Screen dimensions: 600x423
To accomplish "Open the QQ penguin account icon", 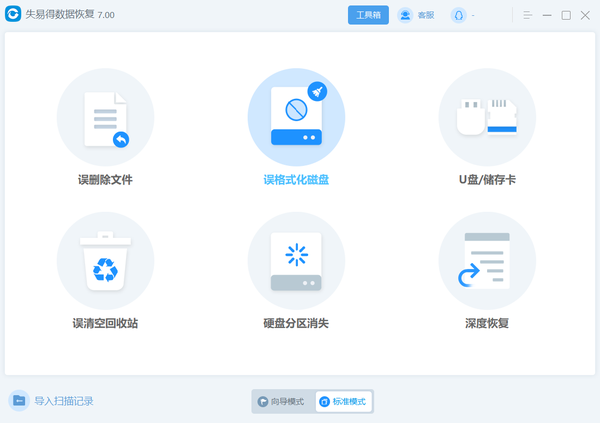I will pos(458,15).
